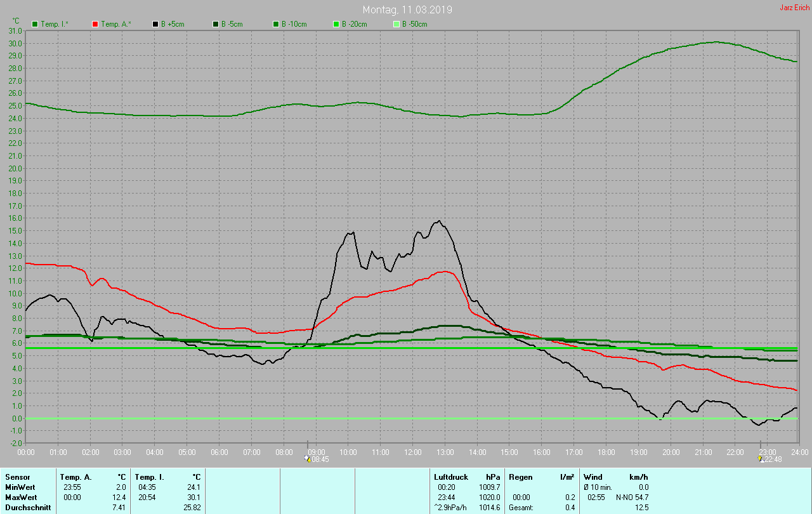Click the sunrise icon at 08:45
This screenshot has height=514, width=812.
tap(308, 459)
